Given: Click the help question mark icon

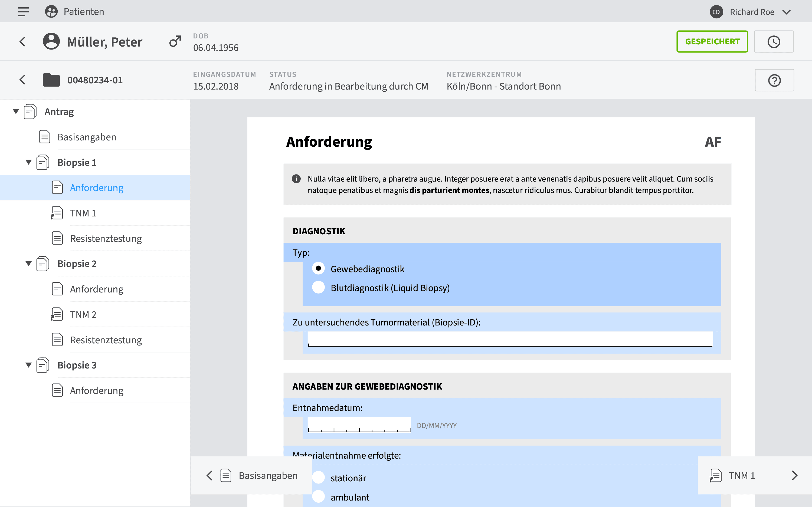Looking at the screenshot, I should pos(774,80).
